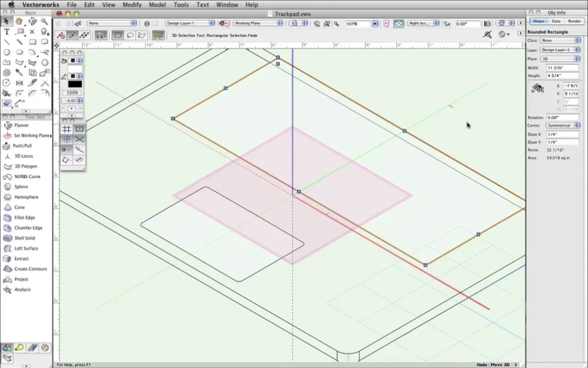588x368 pixels.
Task: Select the arrow Selection tool in Basic palette
Action: point(7,21)
